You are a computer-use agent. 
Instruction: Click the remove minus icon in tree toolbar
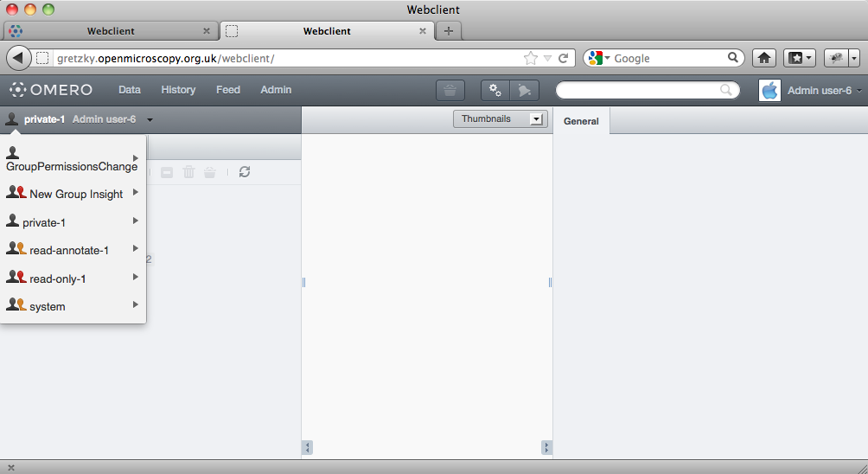click(x=167, y=173)
